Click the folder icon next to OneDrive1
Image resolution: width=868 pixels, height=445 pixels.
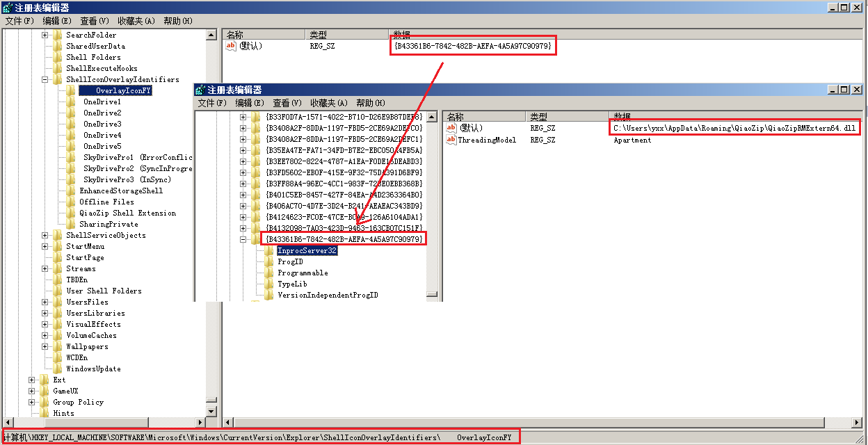coord(71,102)
